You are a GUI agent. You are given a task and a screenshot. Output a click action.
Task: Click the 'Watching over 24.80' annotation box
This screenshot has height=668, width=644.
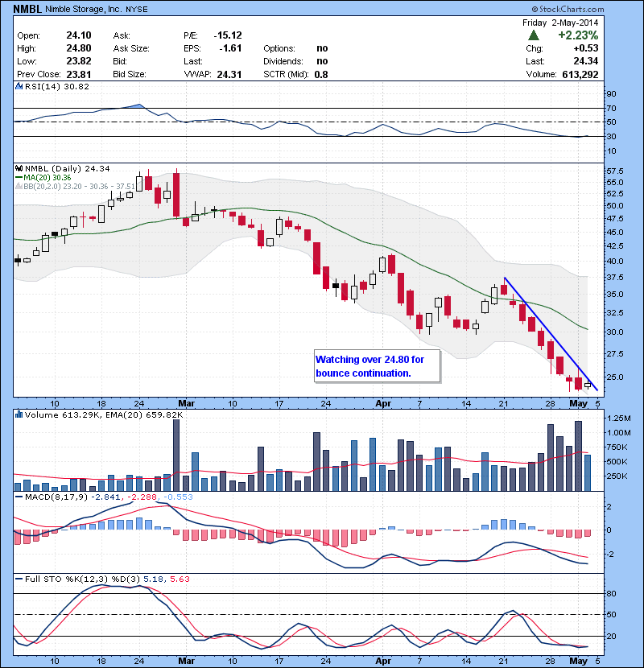(378, 366)
